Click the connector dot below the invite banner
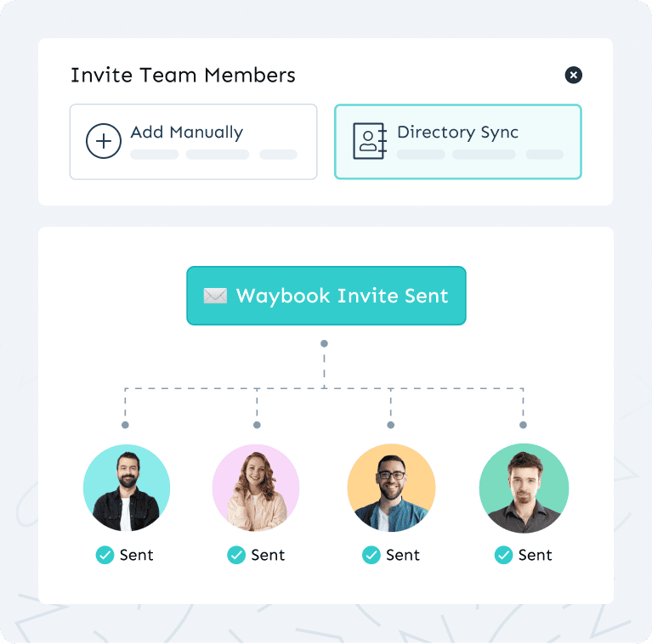Viewport: 652px width, 644px height. click(x=325, y=343)
